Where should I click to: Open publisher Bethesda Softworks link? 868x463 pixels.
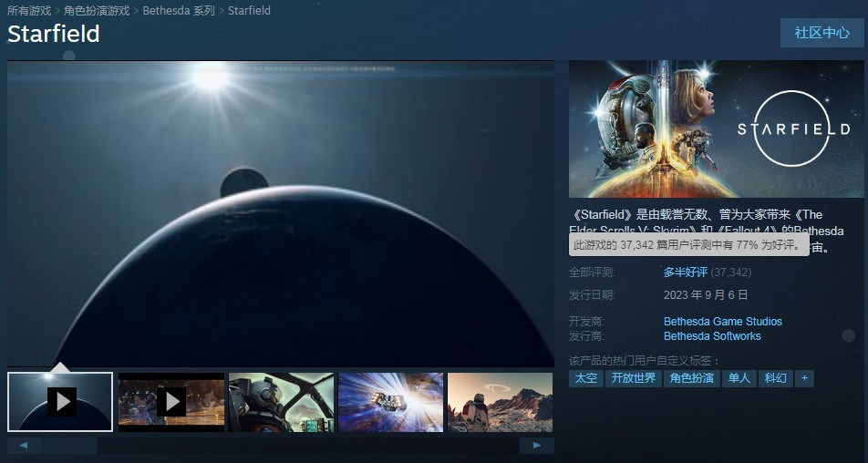pyautogui.click(x=712, y=336)
